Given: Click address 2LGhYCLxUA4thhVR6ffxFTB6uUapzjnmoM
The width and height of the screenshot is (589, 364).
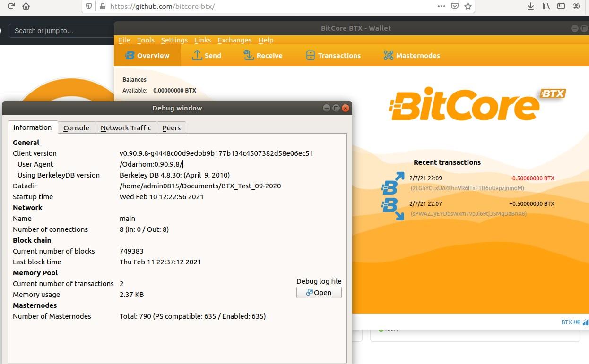Looking at the screenshot, I should coord(468,188).
